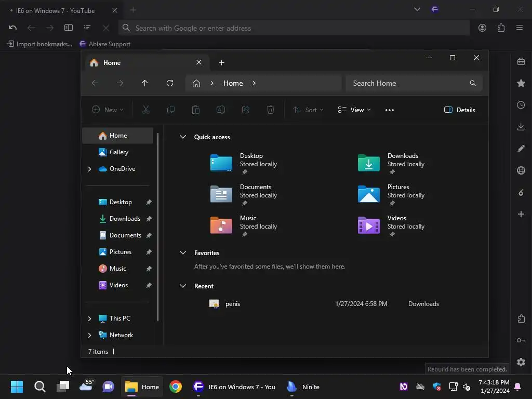Click the Paste clipboard icon in Explorer toolbar
The height and width of the screenshot is (399, 532).
point(196,110)
